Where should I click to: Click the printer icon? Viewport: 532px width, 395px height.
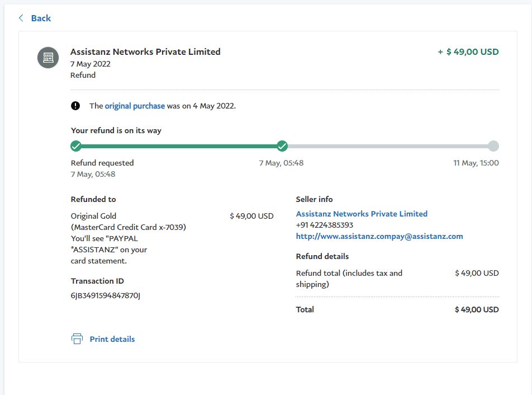point(77,338)
